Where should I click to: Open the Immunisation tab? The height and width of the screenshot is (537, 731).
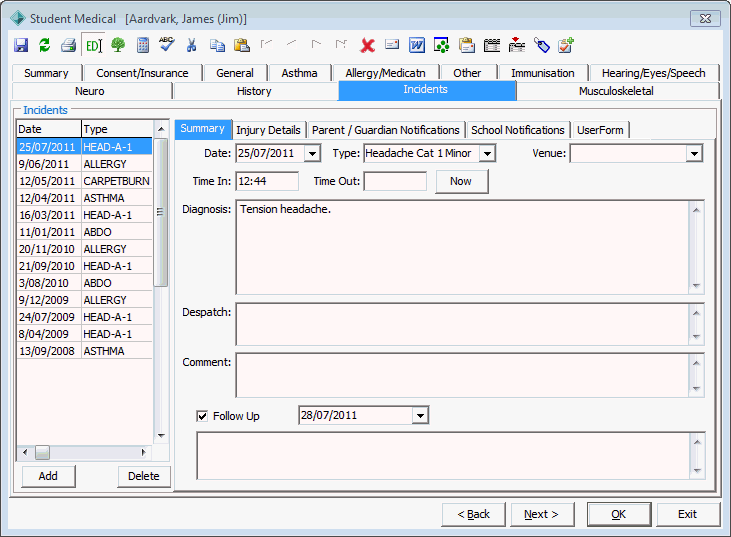pyautogui.click(x=543, y=73)
